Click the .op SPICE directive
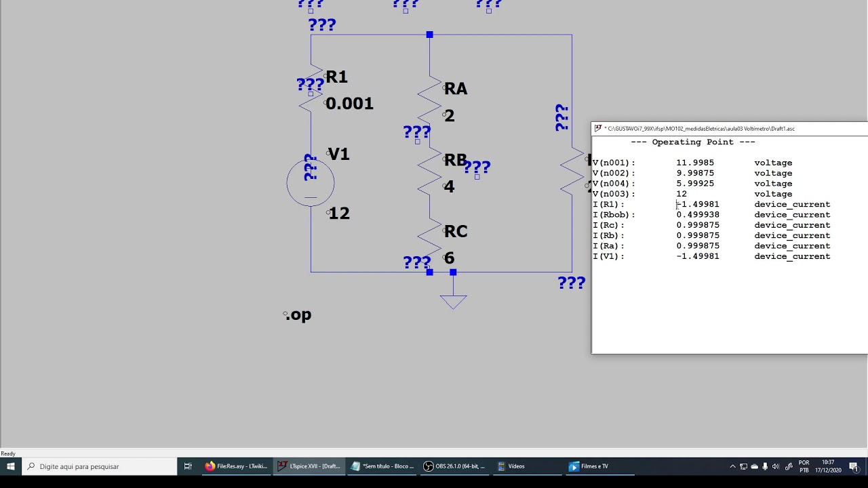 pos(299,314)
